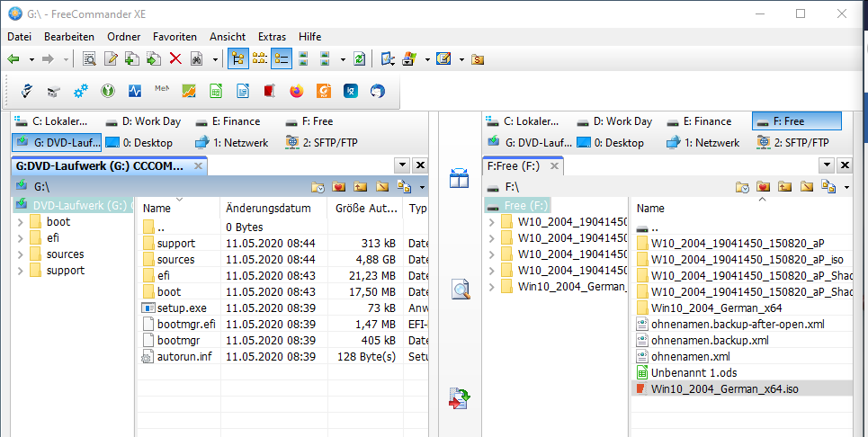This screenshot has height=437, width=868.
Task: Open LibreOffice Calc from the application toolbar
Action: 216,91
